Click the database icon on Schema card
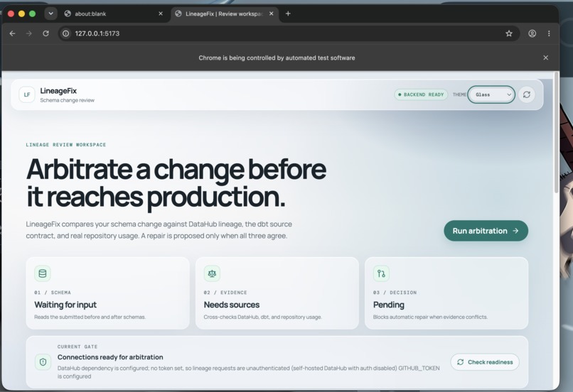Image resolution: width=573 pixels, height=392 pixels. (x=43, y=273)
